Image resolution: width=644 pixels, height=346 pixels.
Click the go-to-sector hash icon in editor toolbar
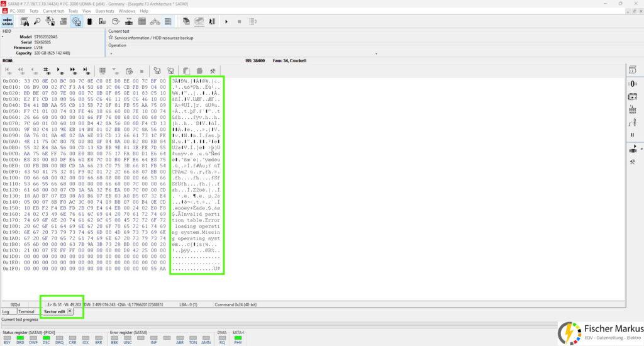[x=46, y=70]
